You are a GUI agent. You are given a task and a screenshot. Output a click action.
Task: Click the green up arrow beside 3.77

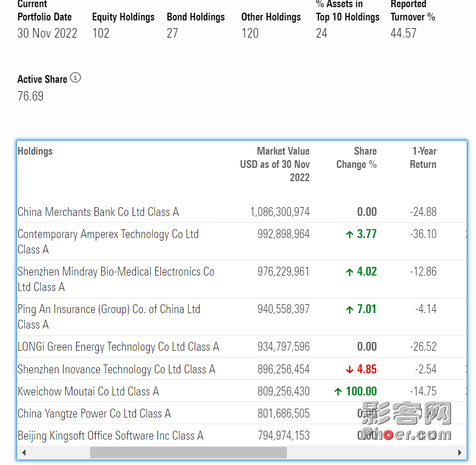click(350, 235)
